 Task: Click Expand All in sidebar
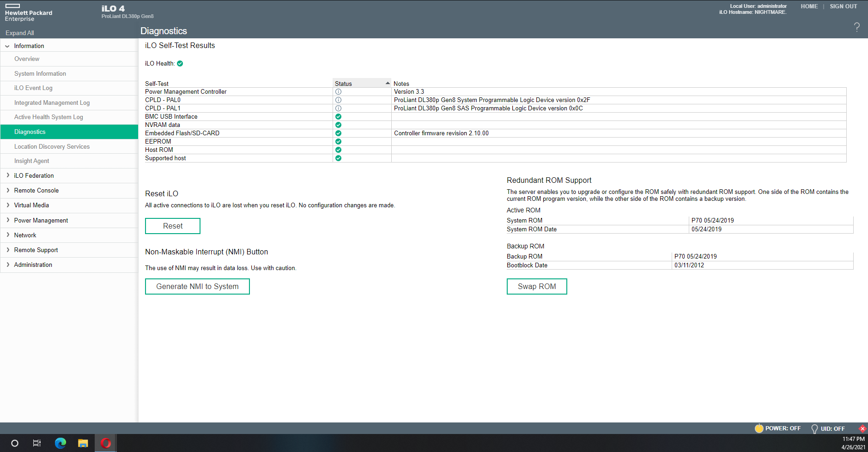click(x=20, y=33)
